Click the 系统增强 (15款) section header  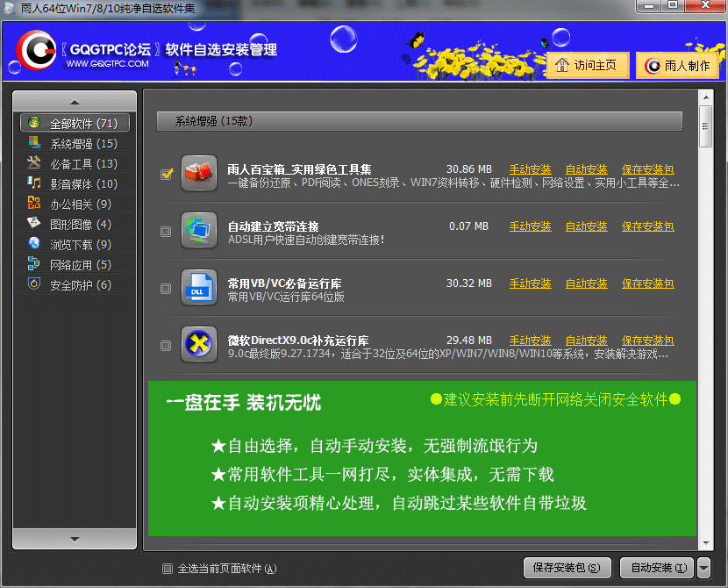point(419,121)
